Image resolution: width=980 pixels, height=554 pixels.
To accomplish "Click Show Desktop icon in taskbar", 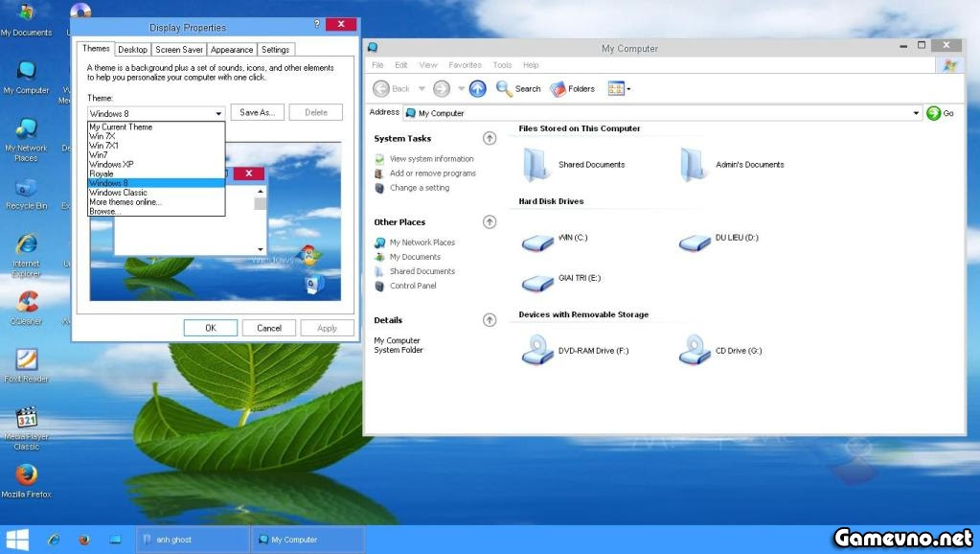I will pos(116,540).
